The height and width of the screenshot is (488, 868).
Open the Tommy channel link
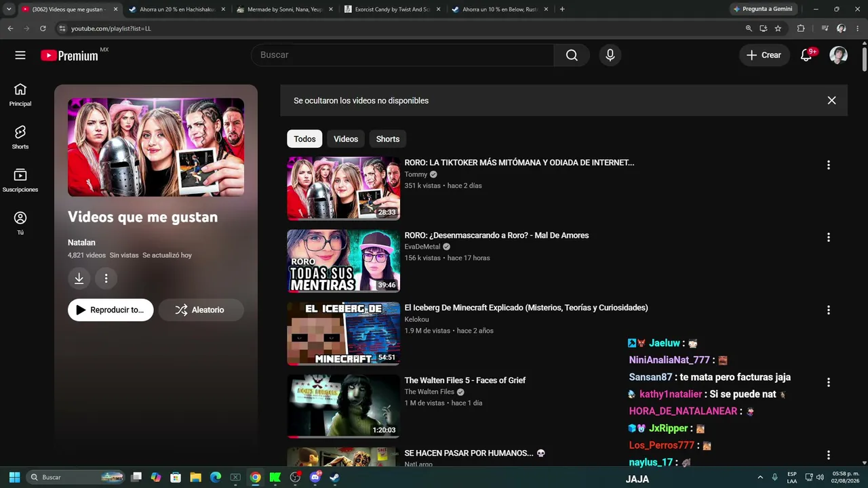416,174
